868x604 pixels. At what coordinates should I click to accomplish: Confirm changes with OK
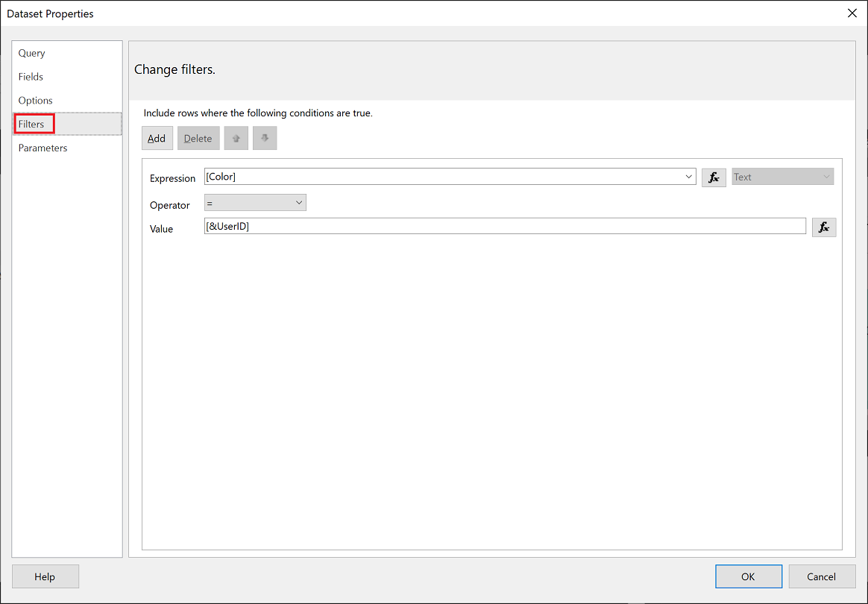point(749,576)
